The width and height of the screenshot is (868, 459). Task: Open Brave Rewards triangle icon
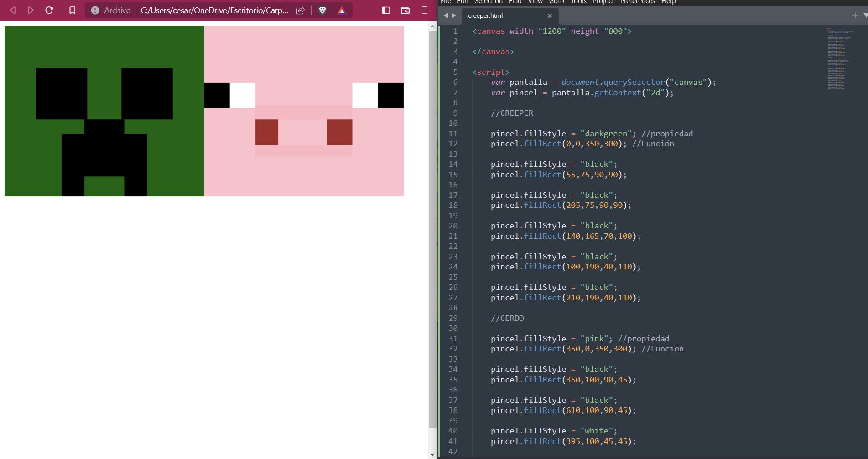tap(341, 10)
